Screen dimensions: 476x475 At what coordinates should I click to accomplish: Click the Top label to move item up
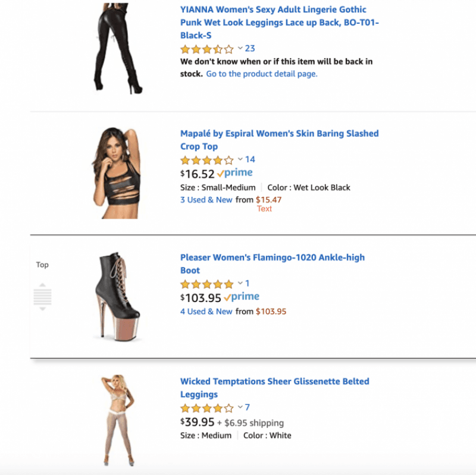point(42,265)
